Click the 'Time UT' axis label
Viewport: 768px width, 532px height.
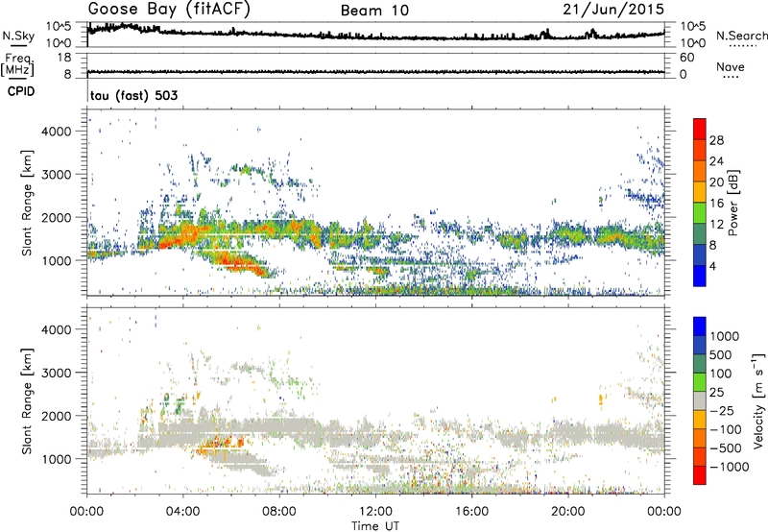tap(375, 526)
